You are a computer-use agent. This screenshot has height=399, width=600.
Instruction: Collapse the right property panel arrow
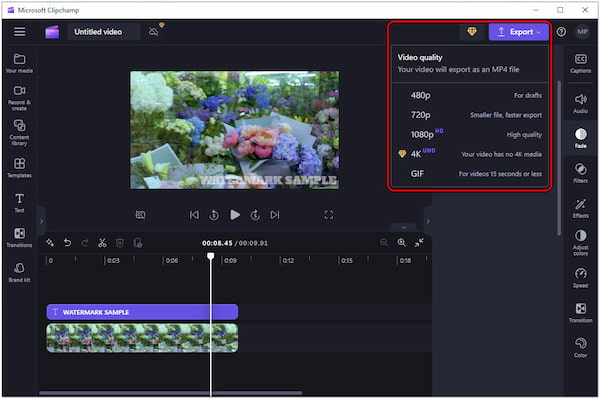point(428,221)
